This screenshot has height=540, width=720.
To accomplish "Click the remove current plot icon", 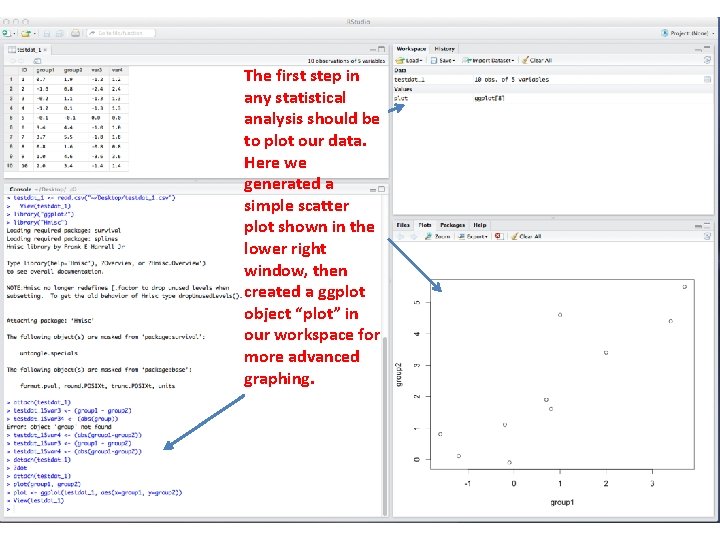I will tap(499, 236).
